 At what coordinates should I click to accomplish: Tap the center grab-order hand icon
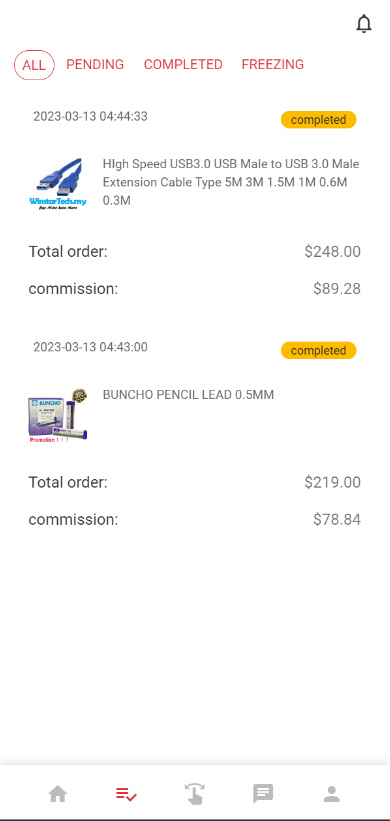(195, 794)
